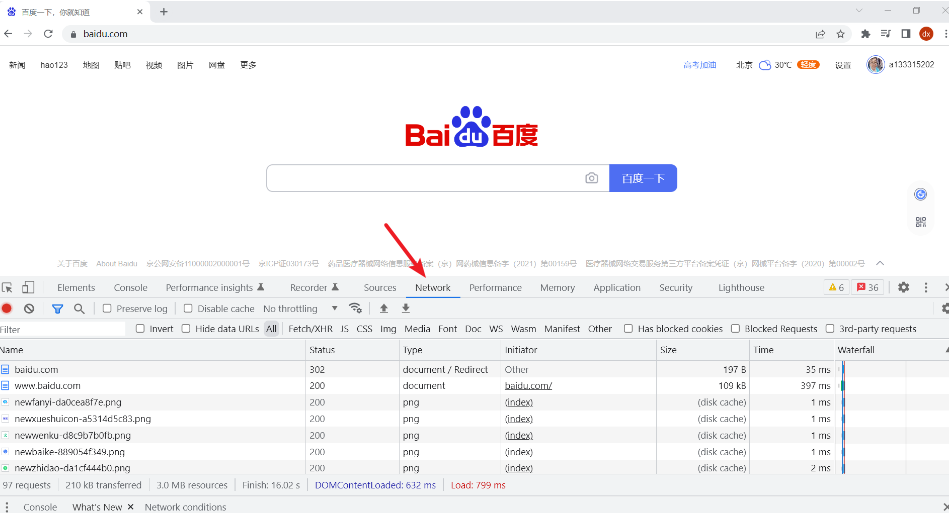Open the No throttling dropdown
Screen dimensions: 952x516
[301, 308]
